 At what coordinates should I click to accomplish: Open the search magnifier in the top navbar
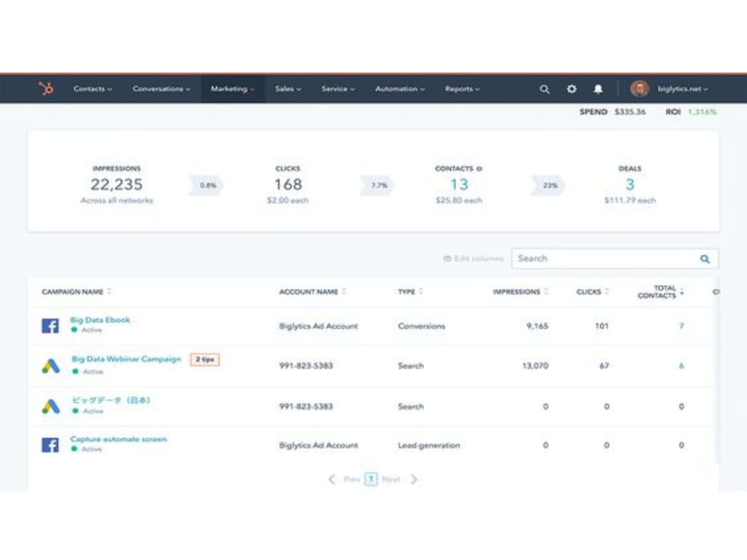[545, 89]
